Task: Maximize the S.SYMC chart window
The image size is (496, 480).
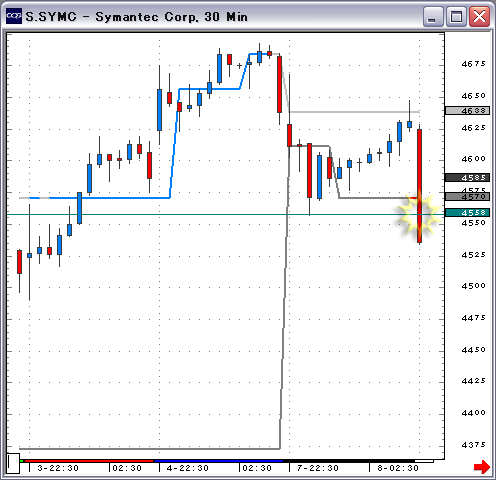Action: (x=456, y=17)
